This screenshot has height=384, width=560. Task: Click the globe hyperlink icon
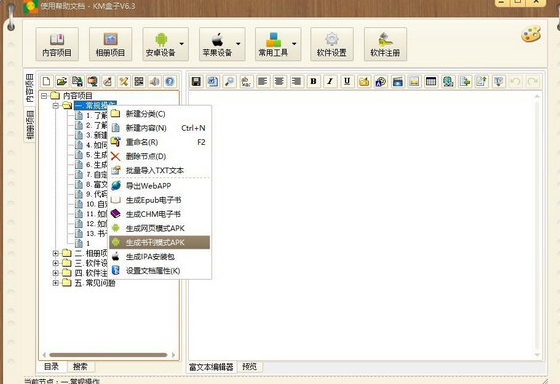448,81
